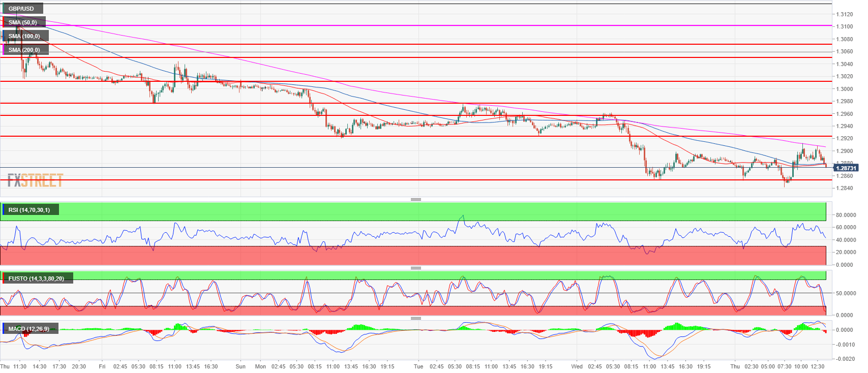
Task: Click the 1.3120 price axis value
Action: (845, 14)
